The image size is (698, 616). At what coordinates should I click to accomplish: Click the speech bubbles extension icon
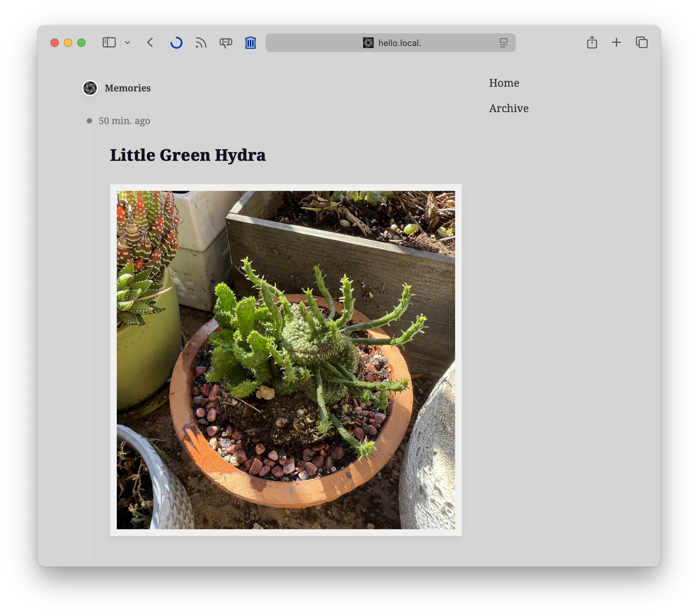point(225,43)
